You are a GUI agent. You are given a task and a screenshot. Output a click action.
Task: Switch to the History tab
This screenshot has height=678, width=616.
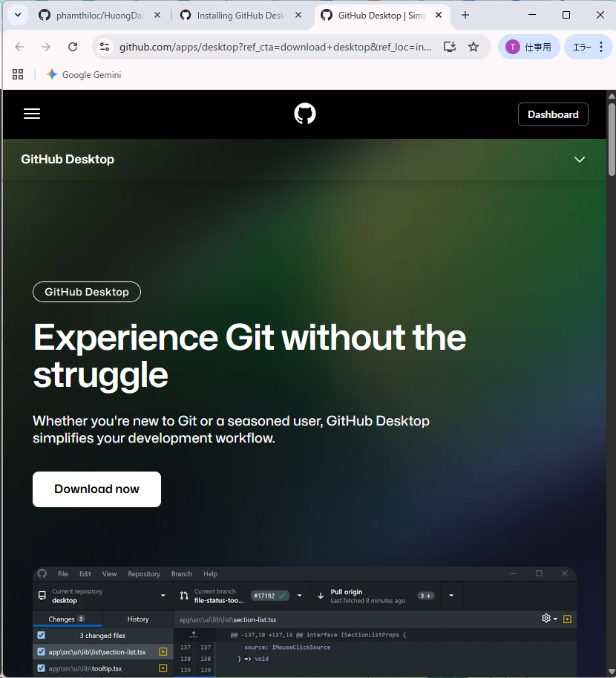coord(138,619)
